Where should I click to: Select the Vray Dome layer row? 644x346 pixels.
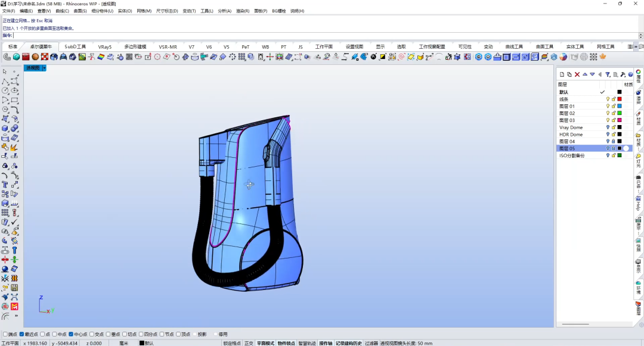[x=595, y=127]
